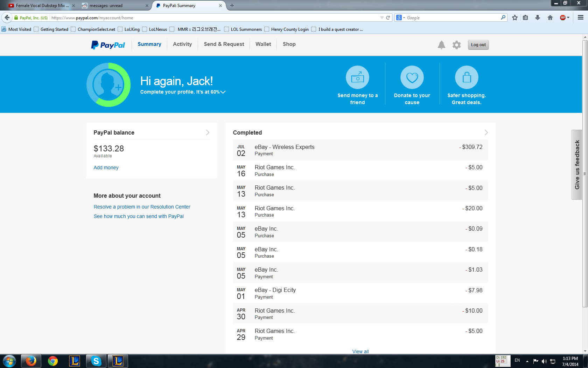Click the Add money link
Viewport: 588px width, 368px height.
pyautogui.click(x=106, y=168)
